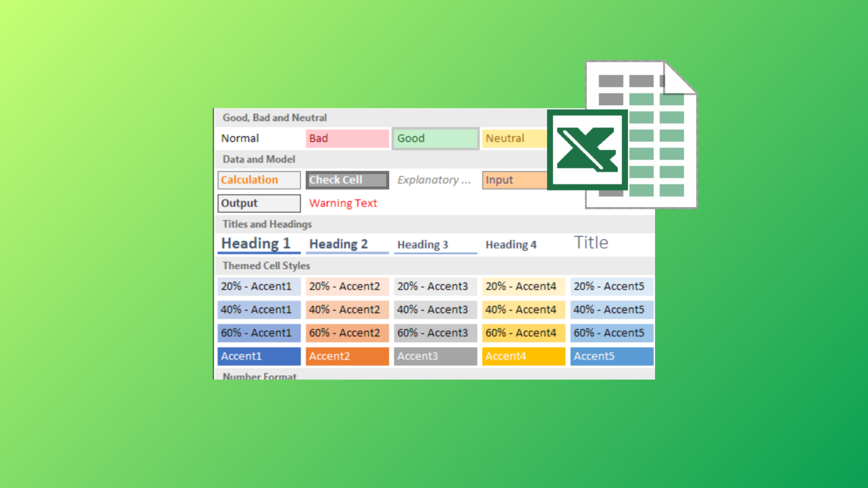Apply the Title style
Image resolution: width=868 pixels, height=488 pixels.
point(591,242)
